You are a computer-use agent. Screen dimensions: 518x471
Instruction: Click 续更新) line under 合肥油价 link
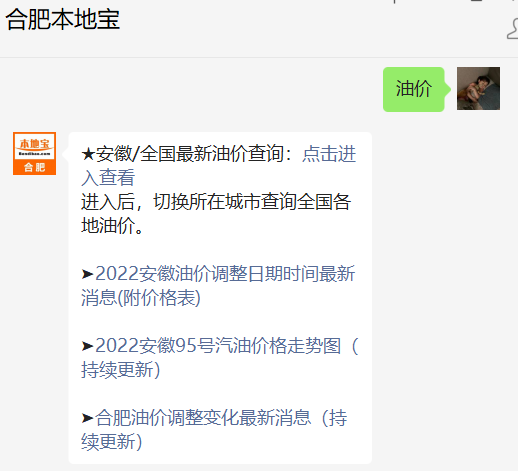(x=112, y=442)
